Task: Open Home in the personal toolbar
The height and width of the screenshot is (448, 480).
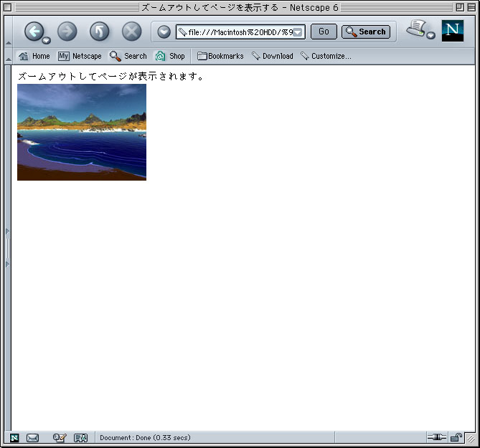Action: click(34, 56)
